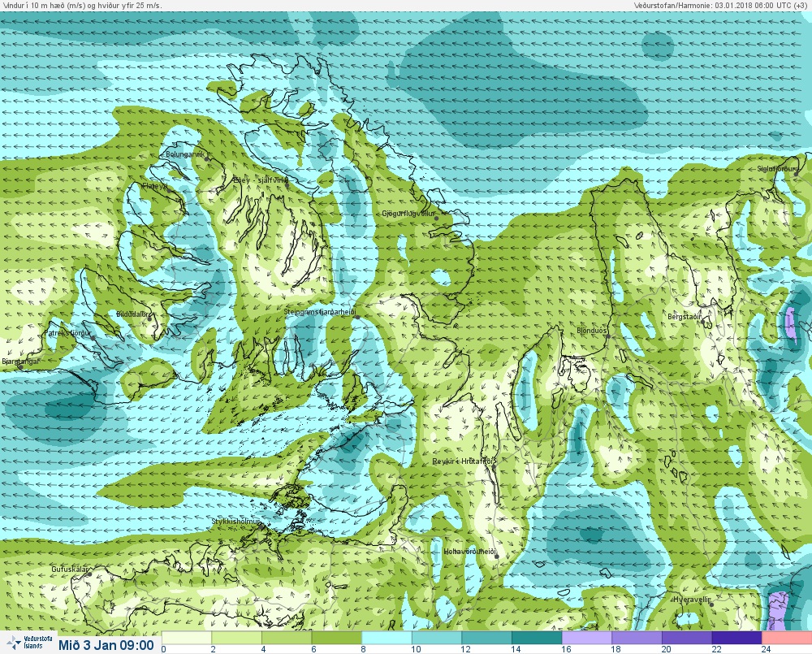Select the 20–22 m/s violet legend swatch

click(x=687, y=638)
